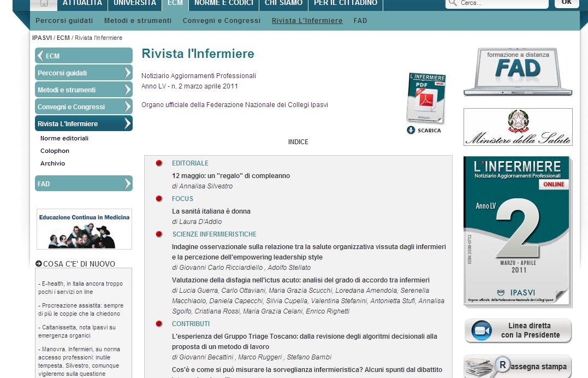Open the Educazione Continua in Medicina banner
Screen dimensions: 588x378
coord(84,229)
